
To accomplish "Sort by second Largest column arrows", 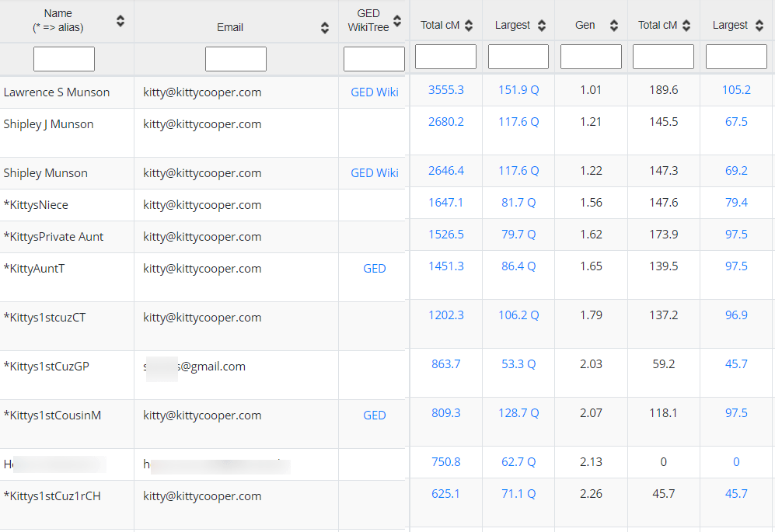I will (x=759, y=25).
